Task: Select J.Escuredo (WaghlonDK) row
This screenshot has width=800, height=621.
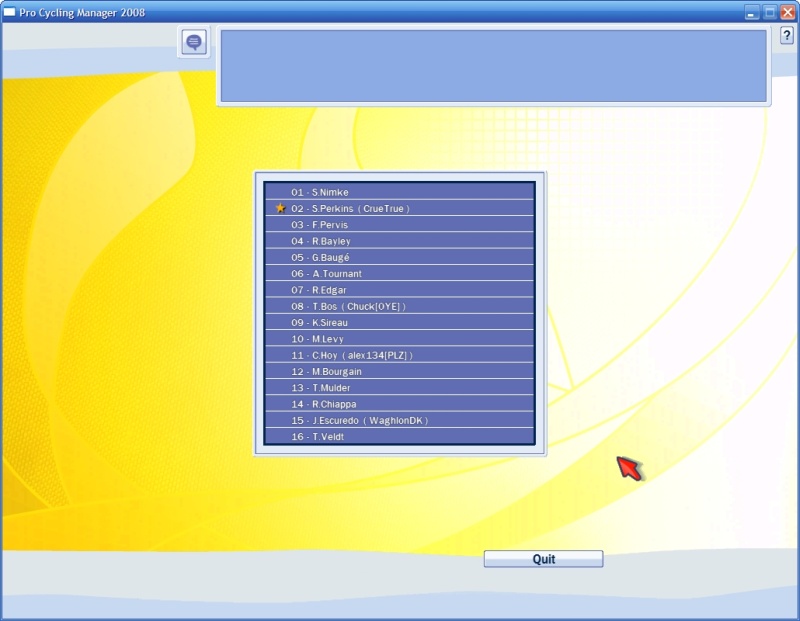Action: pos(400,421)
